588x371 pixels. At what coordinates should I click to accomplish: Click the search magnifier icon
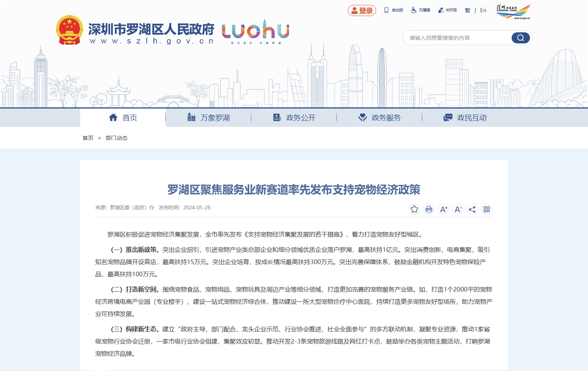pyautogui.click(x=521, y=38)
